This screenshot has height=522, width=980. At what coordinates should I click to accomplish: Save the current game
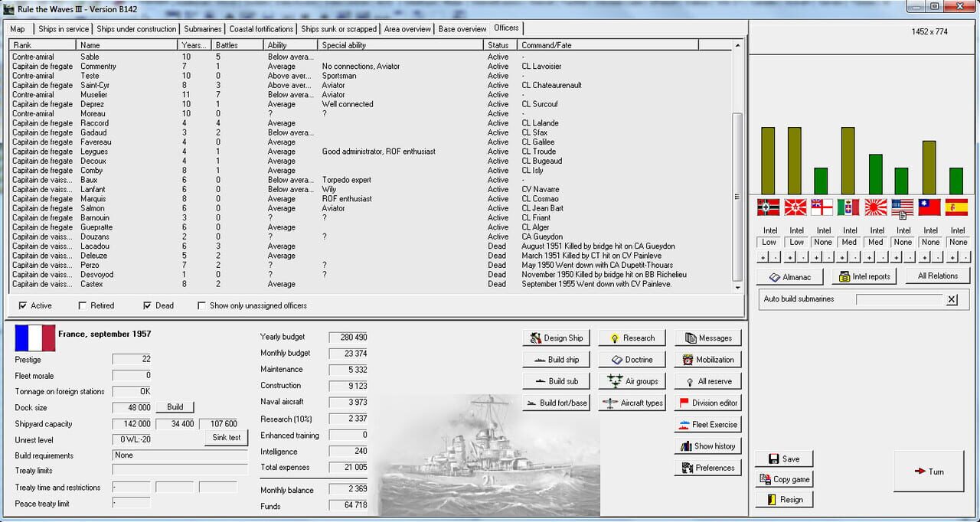pos(783,457)
